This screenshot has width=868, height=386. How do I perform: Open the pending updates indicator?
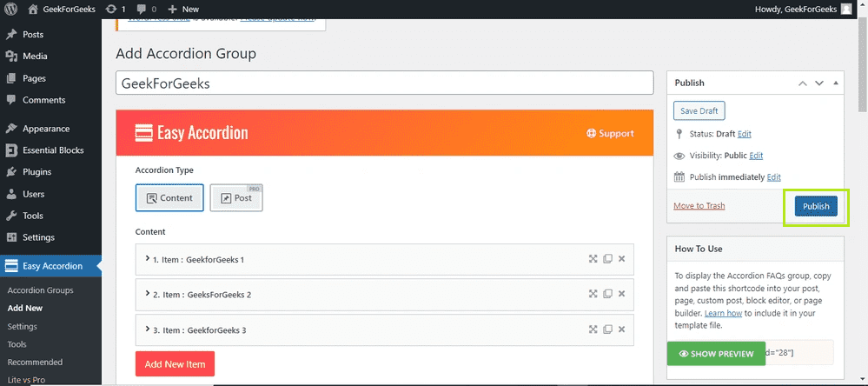point(116,9)
